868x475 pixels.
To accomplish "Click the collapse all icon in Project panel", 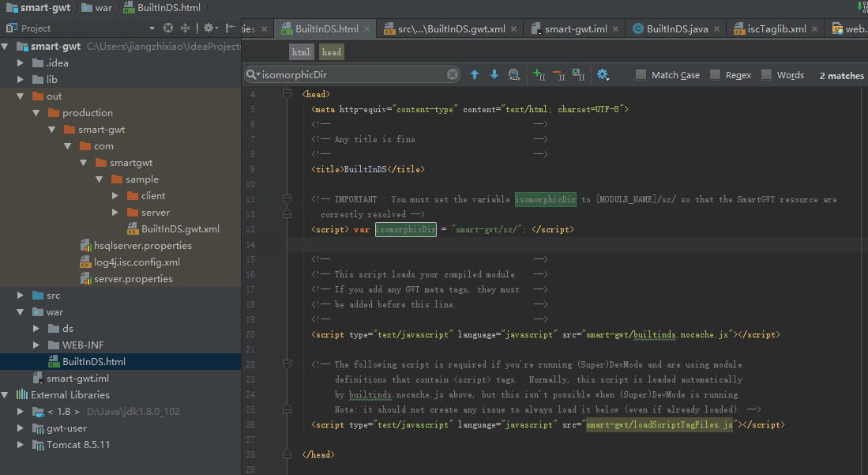I will pyautogui.click(x=186, y=28).
